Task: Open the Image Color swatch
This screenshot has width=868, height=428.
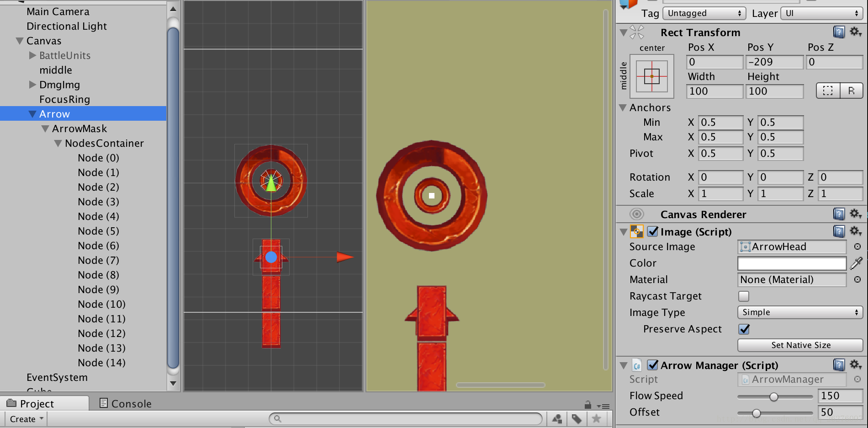Action: [x=792, y=263]
